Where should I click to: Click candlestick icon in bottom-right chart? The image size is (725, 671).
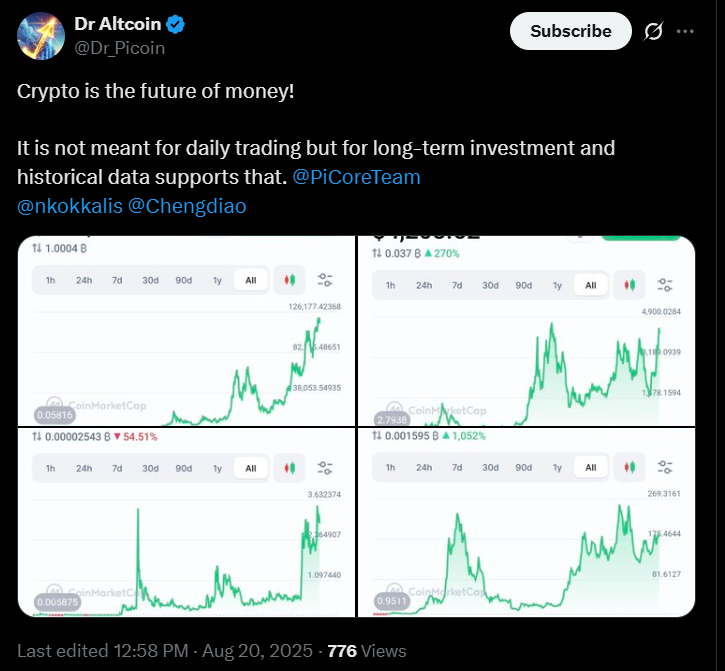click(x=630, y=467)
